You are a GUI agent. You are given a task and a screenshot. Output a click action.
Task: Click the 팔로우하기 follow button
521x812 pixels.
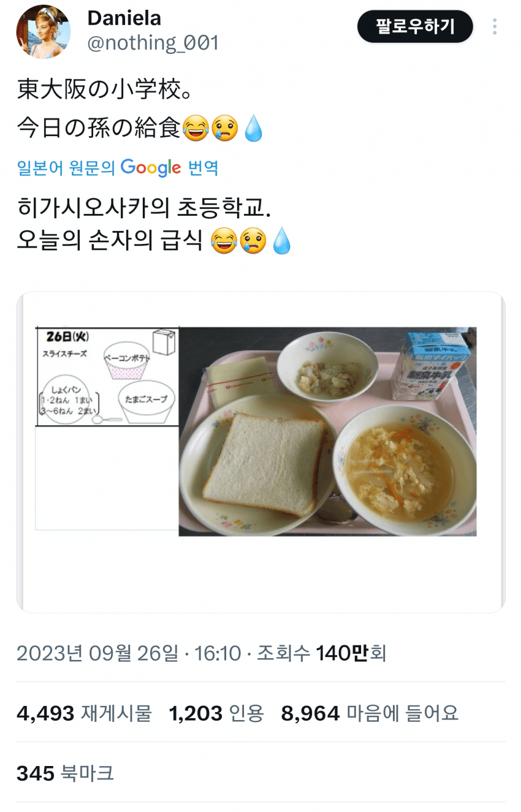[x=415, y=27]
